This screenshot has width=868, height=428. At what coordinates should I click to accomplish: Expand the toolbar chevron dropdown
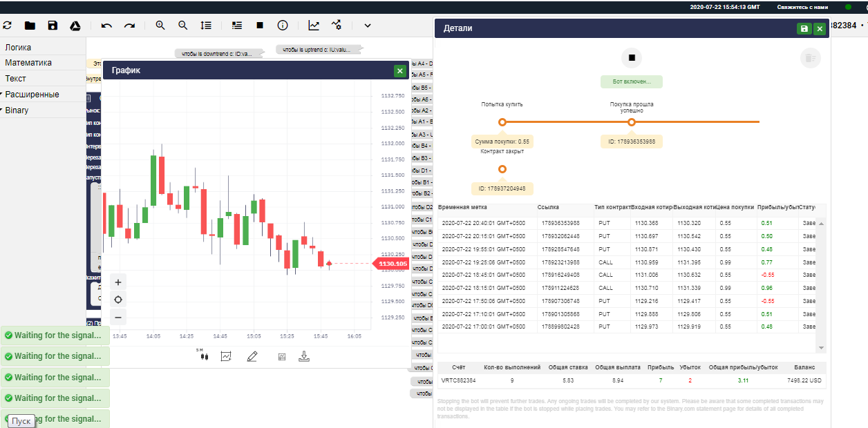[368, 26]
